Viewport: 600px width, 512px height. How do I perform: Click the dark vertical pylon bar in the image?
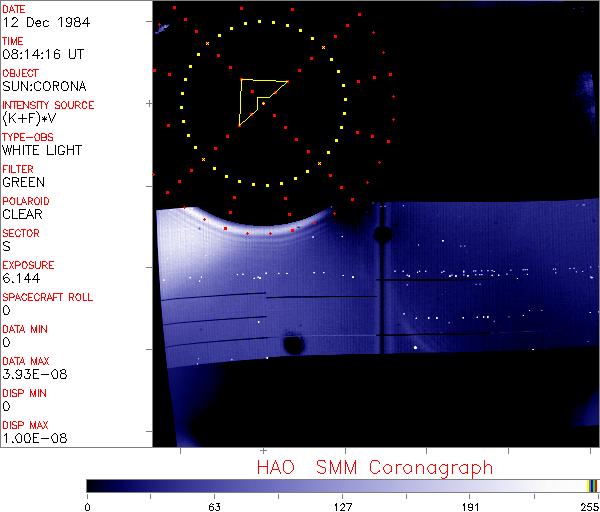pos(382,278)
